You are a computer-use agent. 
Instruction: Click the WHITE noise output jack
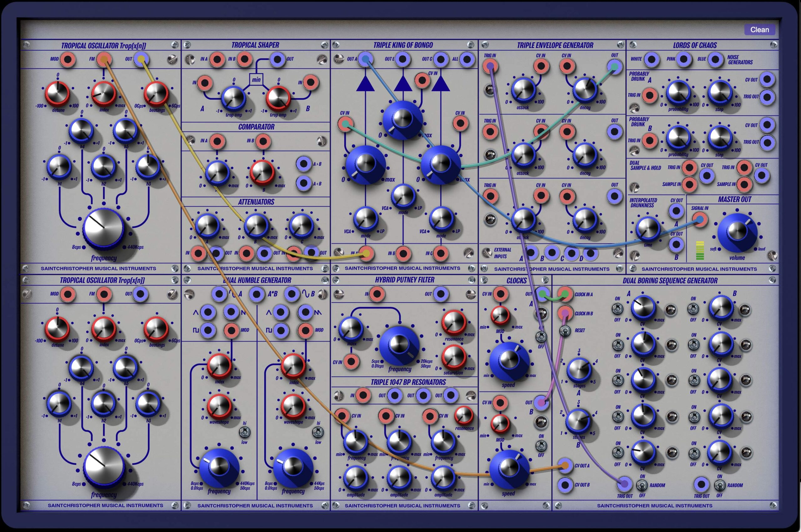pos(651,59)
